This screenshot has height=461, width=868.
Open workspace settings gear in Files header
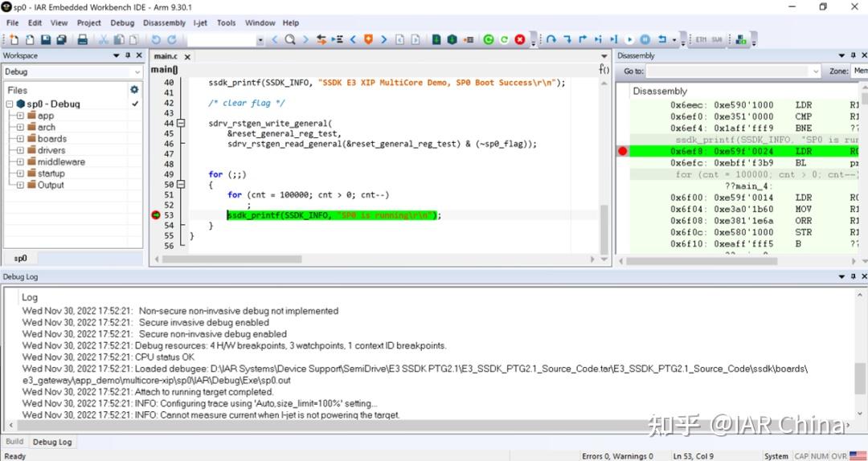tap(134, 90)
